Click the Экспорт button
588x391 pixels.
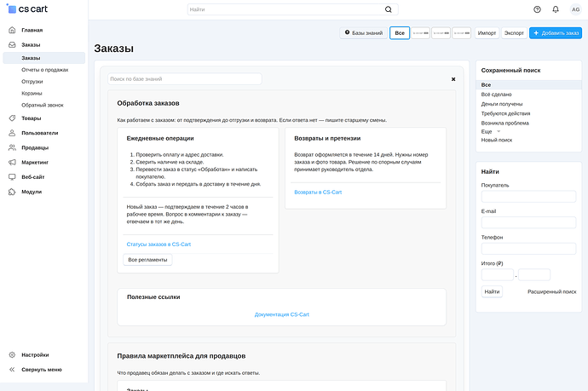pyautogui.click(x=514, y=33)
